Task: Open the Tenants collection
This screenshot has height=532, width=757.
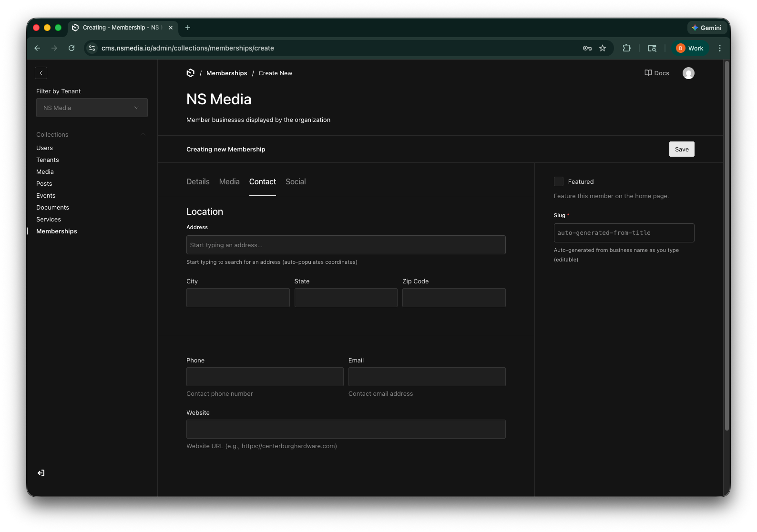Action: click(48, 160)
